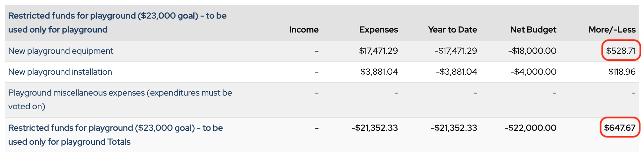Select the $3,881.04 installation expenses amount
Screen dimensions: 644x156
click(x=379, y=72)
